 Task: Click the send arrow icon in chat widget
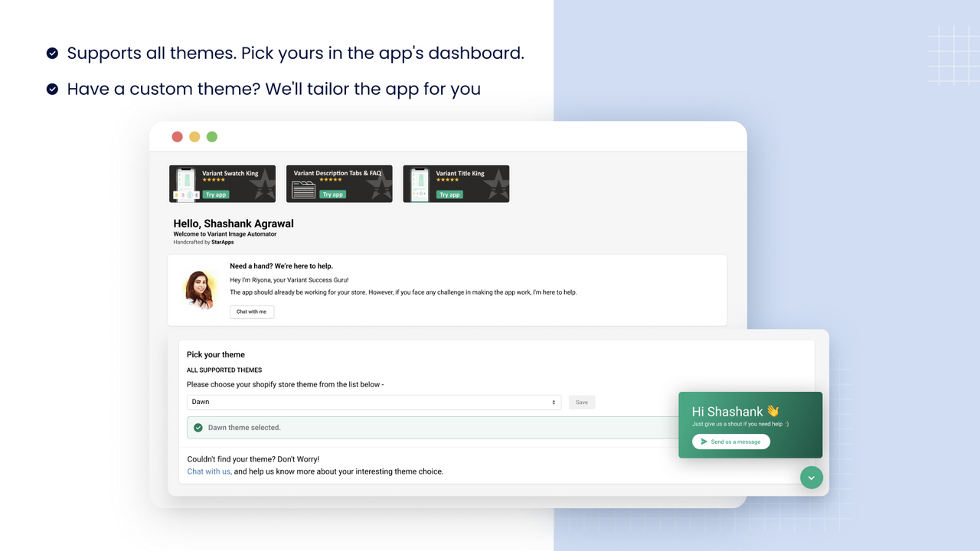[x=703, y=442]
